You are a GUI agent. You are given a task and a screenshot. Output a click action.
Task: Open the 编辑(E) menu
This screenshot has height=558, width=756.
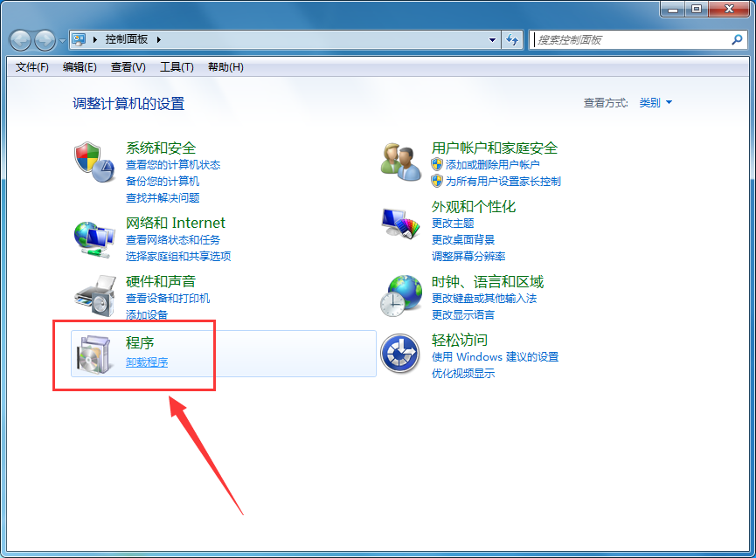(x=80, y=67)
